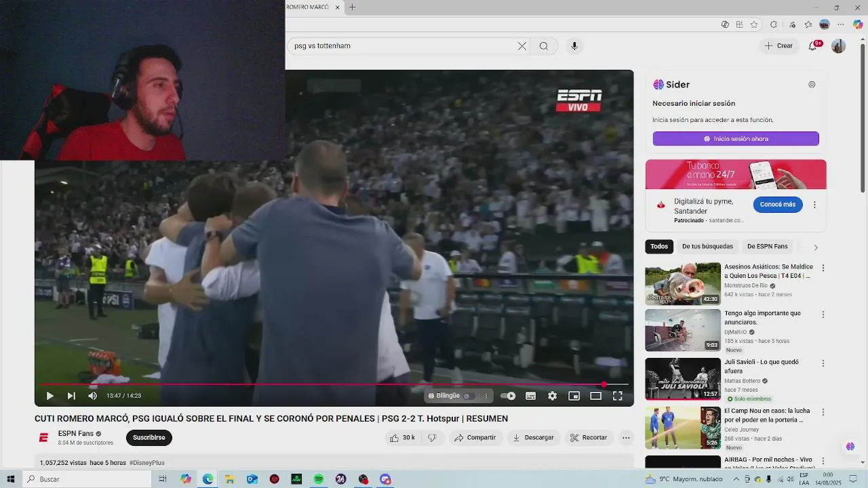This screenshot has height=488, width=868.
Task: Open the Edge profile picture
Action: (825, 24)
